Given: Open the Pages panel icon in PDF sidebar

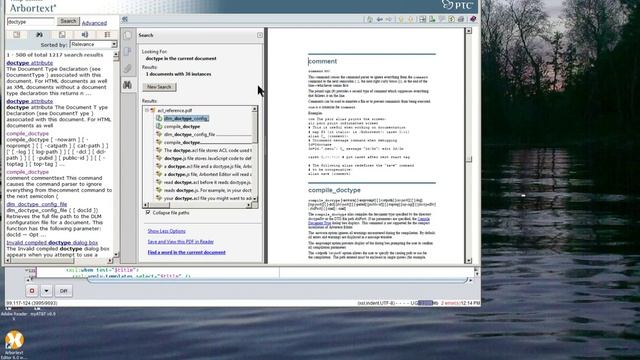Looking at the screenshot, I should 128,36.
